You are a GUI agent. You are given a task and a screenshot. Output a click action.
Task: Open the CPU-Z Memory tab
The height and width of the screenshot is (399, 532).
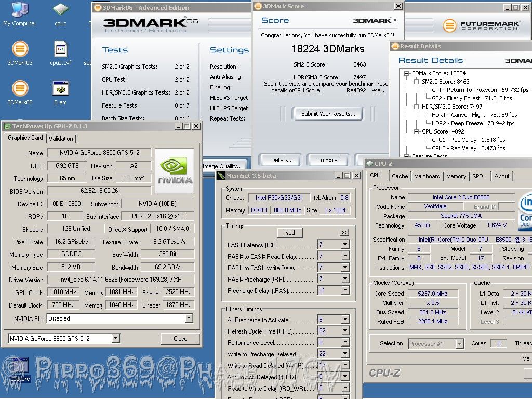point(456,176)
